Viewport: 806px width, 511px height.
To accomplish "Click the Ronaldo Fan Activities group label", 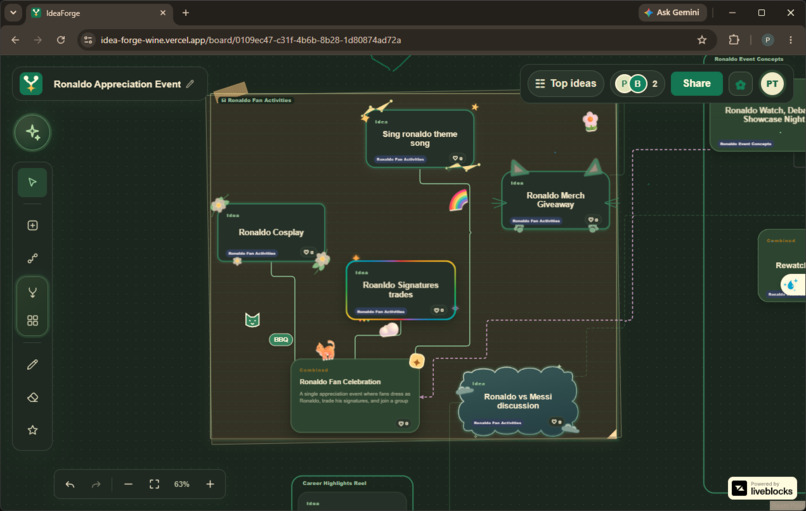I will tap(256, 100).
